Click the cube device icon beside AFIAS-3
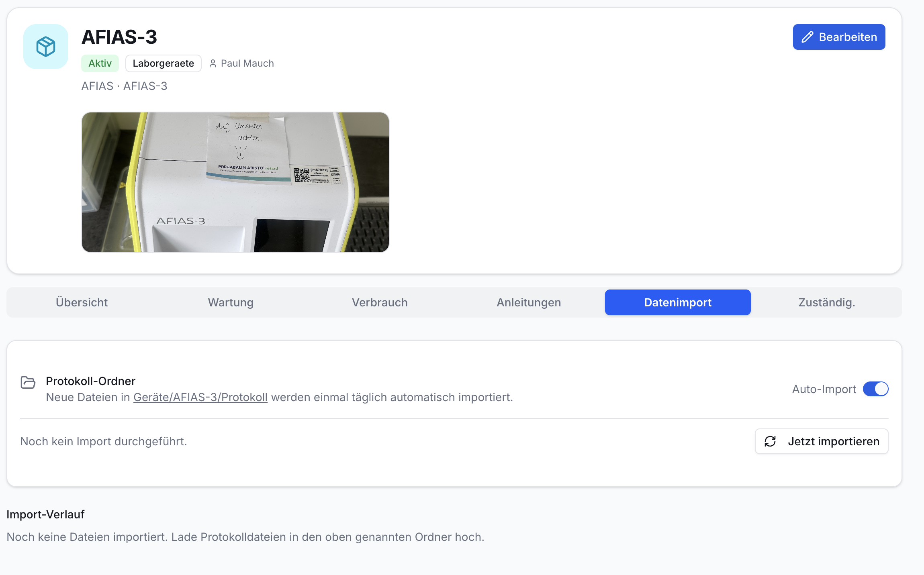 pos(46,47)
